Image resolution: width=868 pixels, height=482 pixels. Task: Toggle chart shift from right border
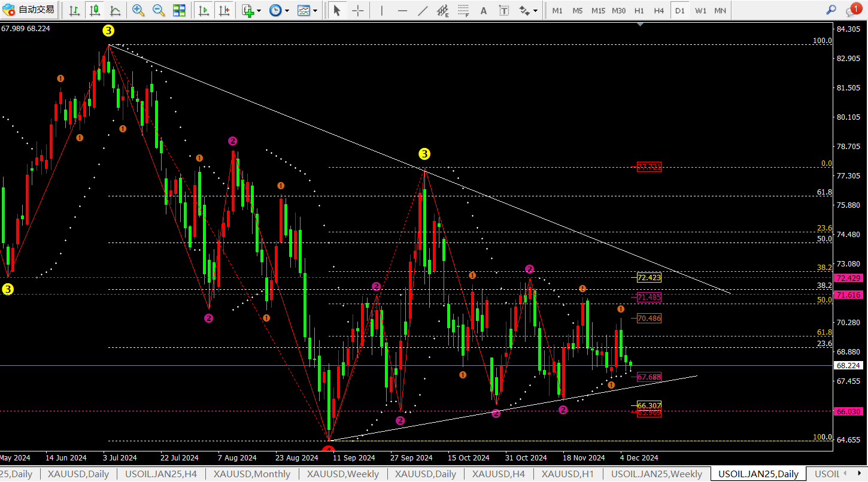pyautogui.click(x=224, y=10)
